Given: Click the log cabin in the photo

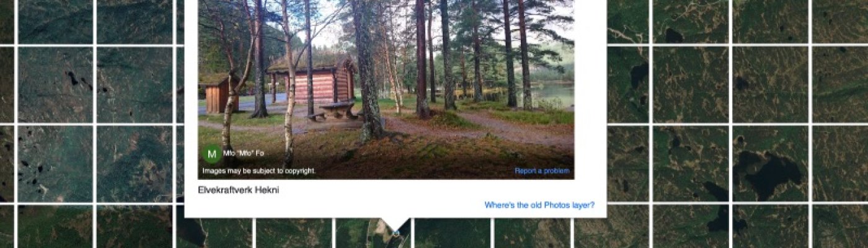Looking at the screenshot, I should point(312,81).
